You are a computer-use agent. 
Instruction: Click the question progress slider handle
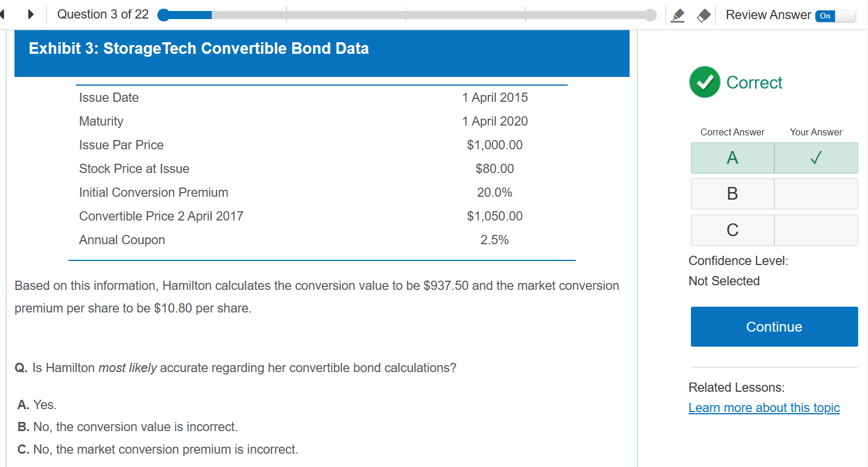164,15
